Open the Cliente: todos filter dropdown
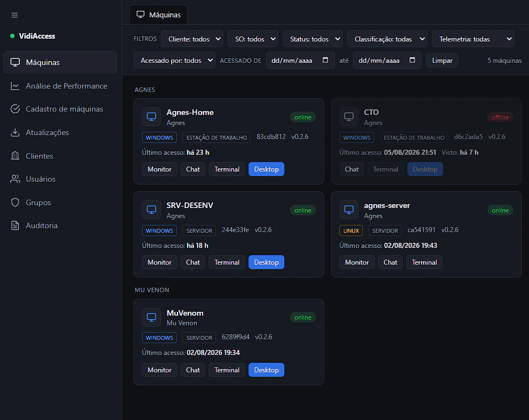Image resolution: width=529 pixels, height=420 pixels. point(192,39)
